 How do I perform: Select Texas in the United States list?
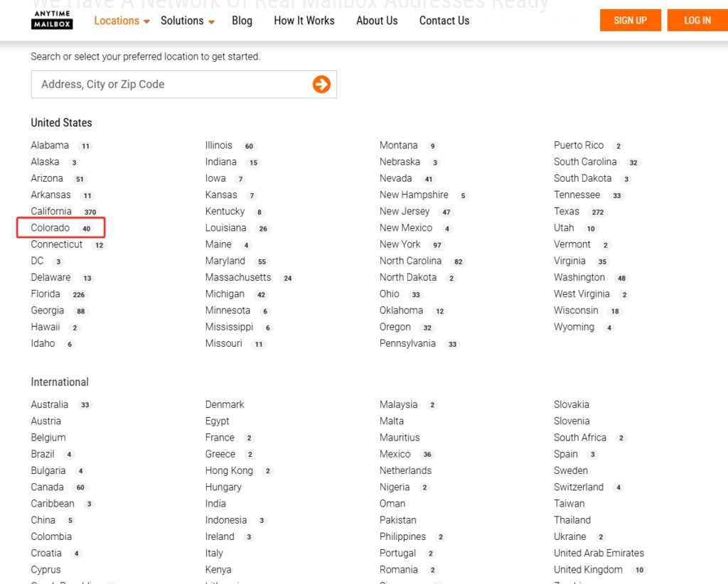[567, 212]
